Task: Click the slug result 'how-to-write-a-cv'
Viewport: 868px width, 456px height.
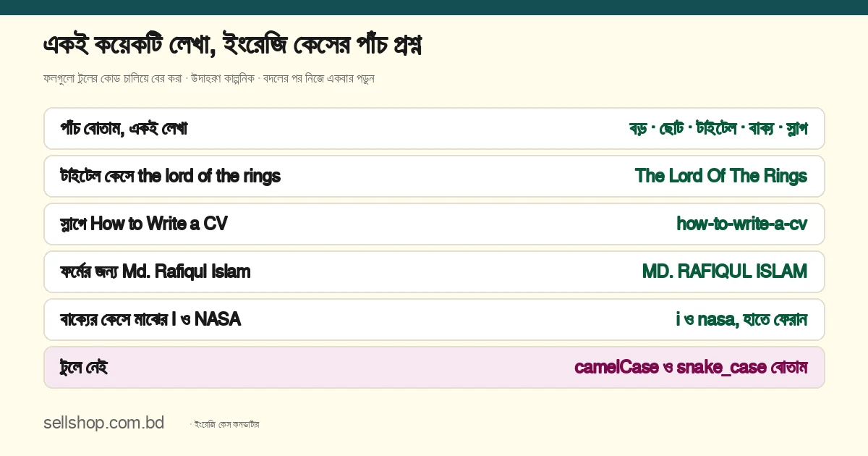Action: (x=742, y=224)
